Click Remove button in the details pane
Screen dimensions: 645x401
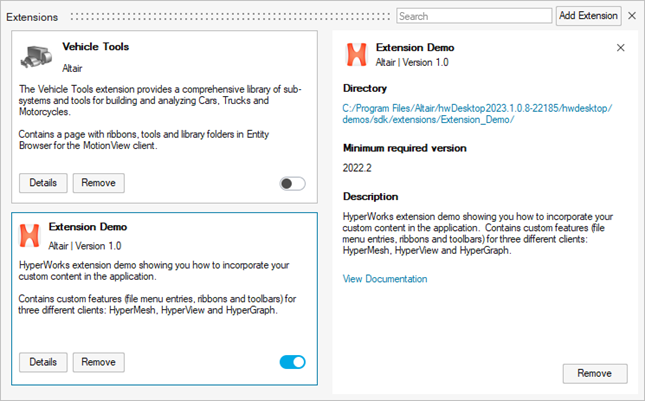(595, 373)
